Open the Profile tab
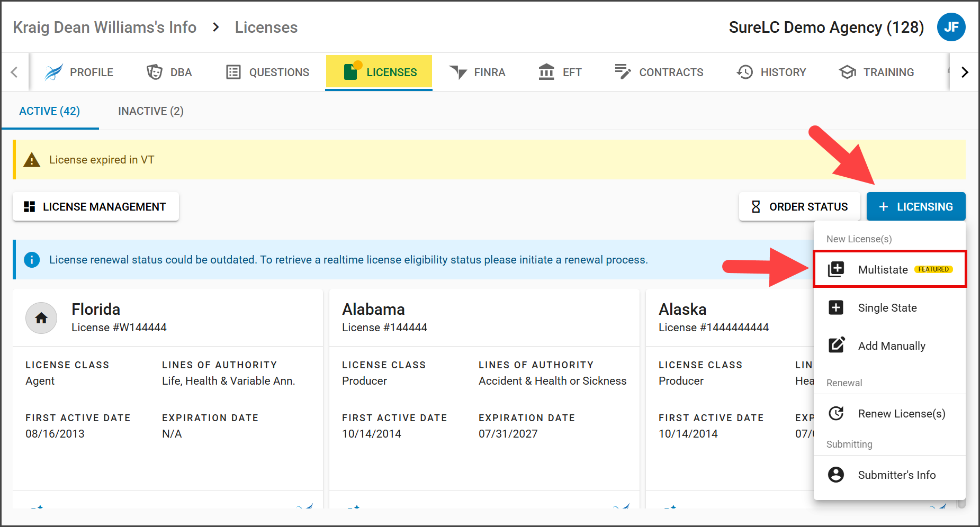This screenshot has width=980, height=527. (x=79, y=72)
